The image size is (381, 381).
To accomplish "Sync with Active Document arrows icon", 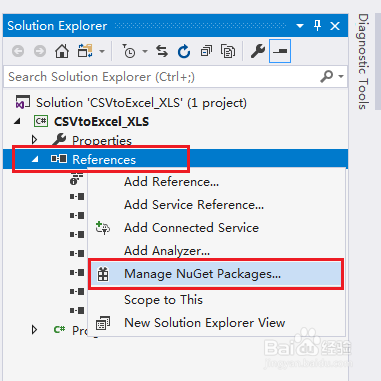I will [162, 51].
